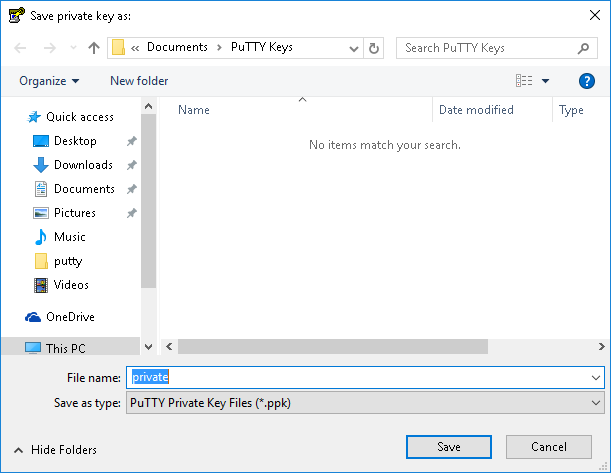611x473 pixels.
Task: Open the recent locations dropdown arrow
Action: 73,48
